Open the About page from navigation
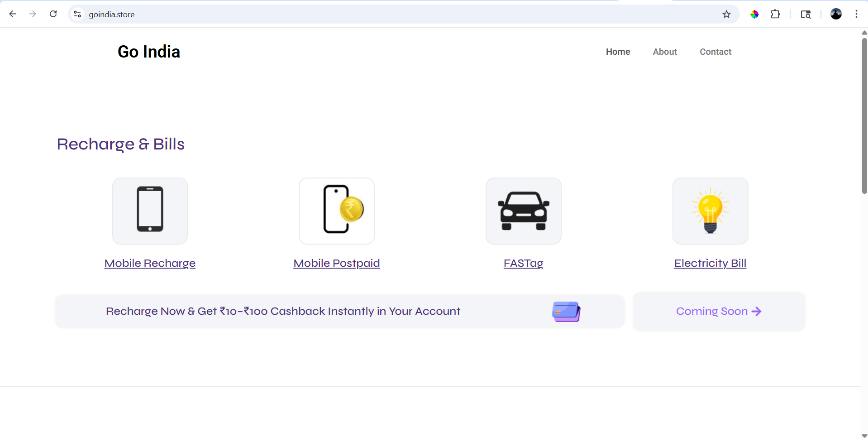Viewport: 868px width, 438px height. (664, 52)
